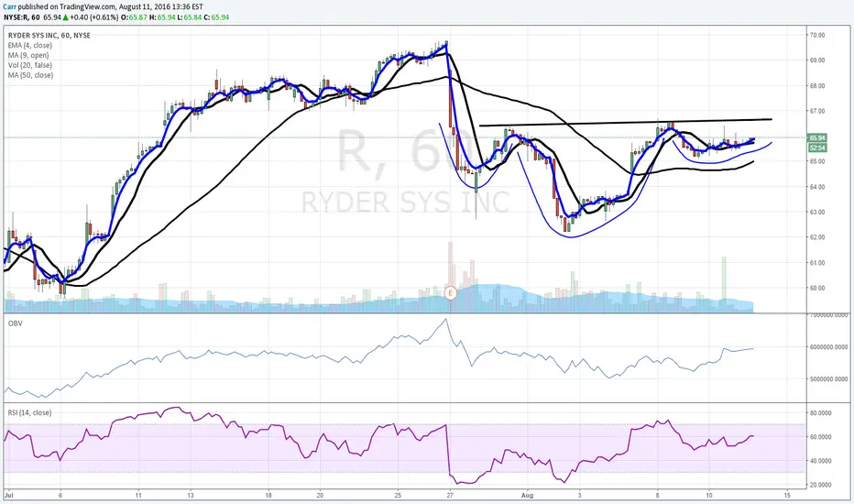The height and width of the screenshot is (504, 854).
Task: Select the 'MA (9, open)' indicator label
Action: tap(28, 55)
